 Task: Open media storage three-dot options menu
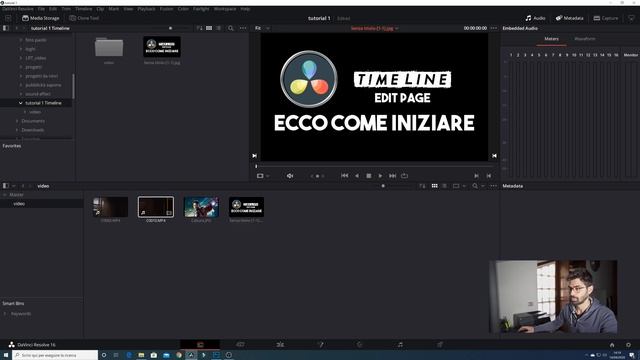tap(243, 28)
